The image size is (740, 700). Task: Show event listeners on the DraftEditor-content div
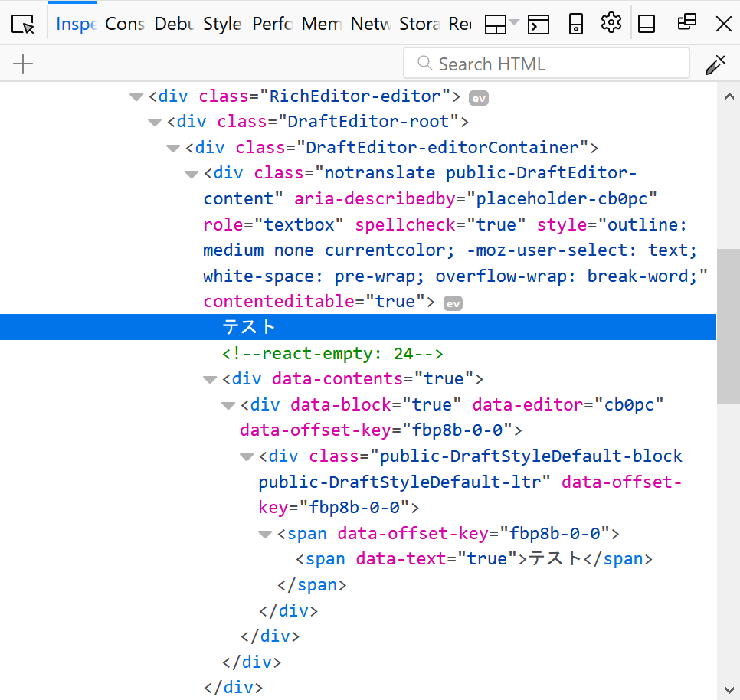452,303
